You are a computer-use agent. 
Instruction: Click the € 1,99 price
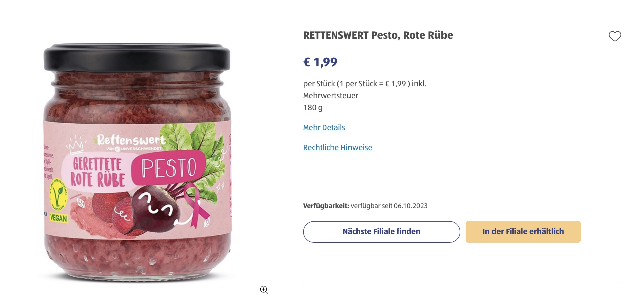[320, 62]
